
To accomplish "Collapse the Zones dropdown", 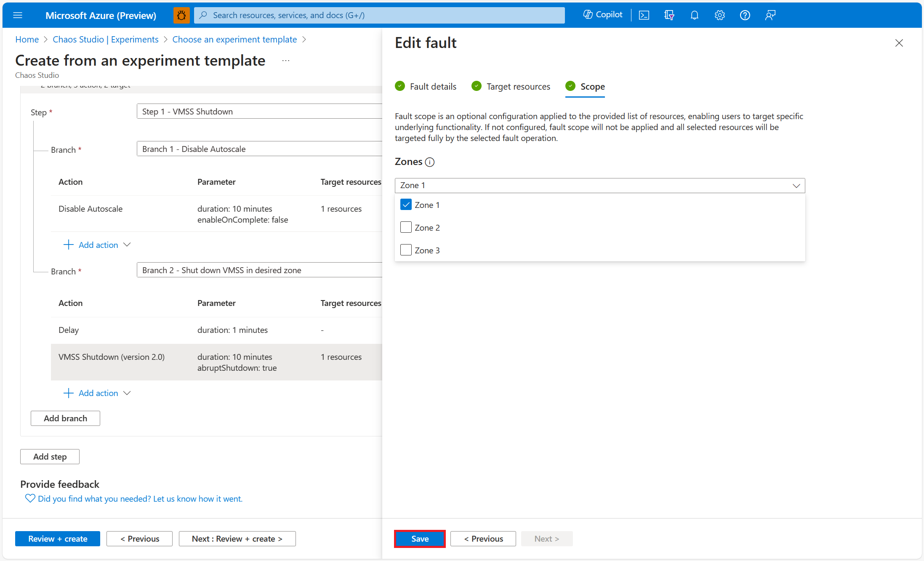I will [x=796, y=185].
